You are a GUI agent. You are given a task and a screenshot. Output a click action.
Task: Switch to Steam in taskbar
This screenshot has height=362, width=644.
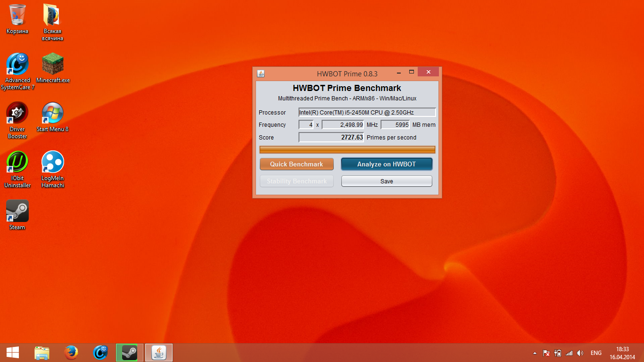coord(130,353)
